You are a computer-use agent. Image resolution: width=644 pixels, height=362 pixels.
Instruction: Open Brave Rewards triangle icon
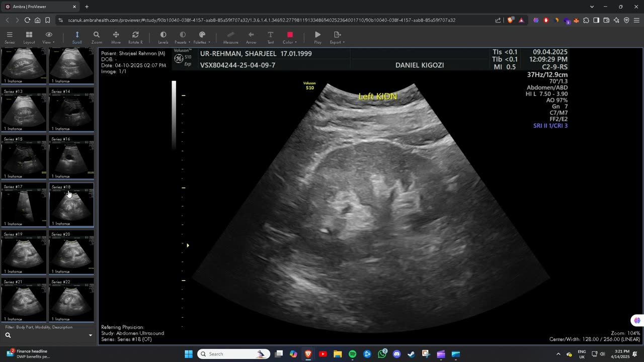click(521, 20)
